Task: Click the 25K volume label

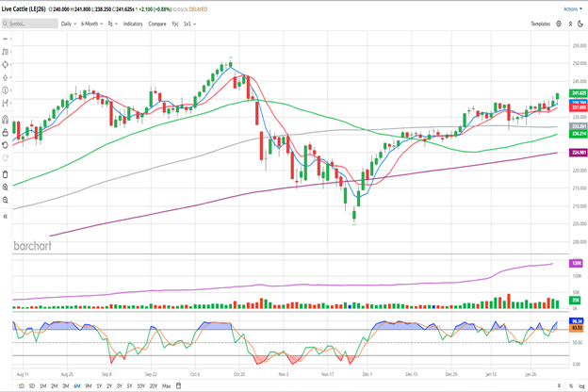Action: (575, 300)
